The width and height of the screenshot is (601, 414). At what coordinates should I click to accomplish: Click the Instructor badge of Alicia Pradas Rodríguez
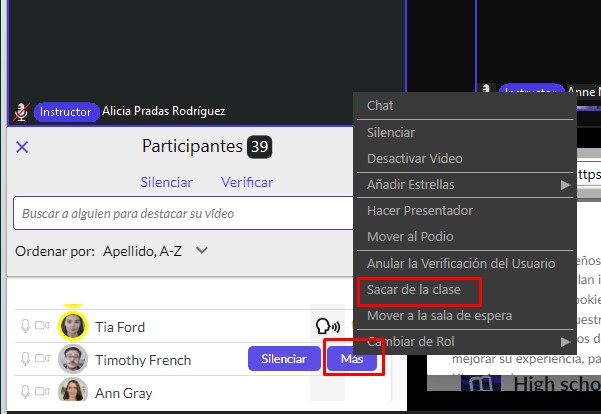coord(66,112)
